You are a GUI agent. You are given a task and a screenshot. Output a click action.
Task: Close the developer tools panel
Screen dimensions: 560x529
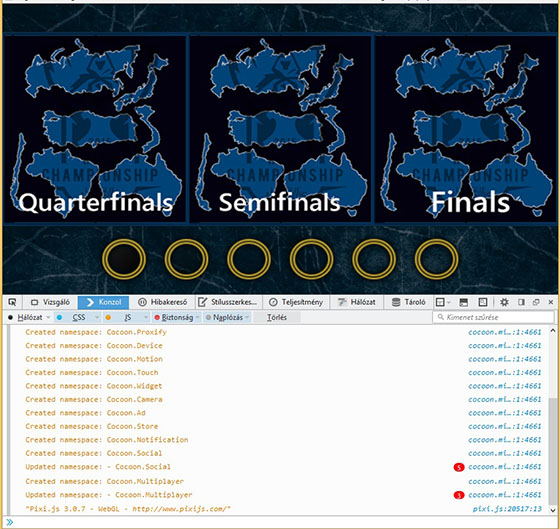pyautogui.click(x=551, y=302)
